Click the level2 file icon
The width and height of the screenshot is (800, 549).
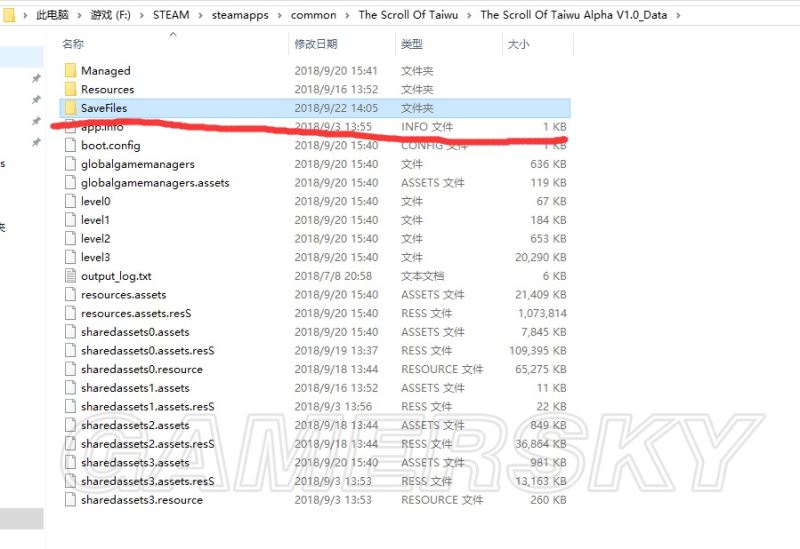click(x=70, y=238)
